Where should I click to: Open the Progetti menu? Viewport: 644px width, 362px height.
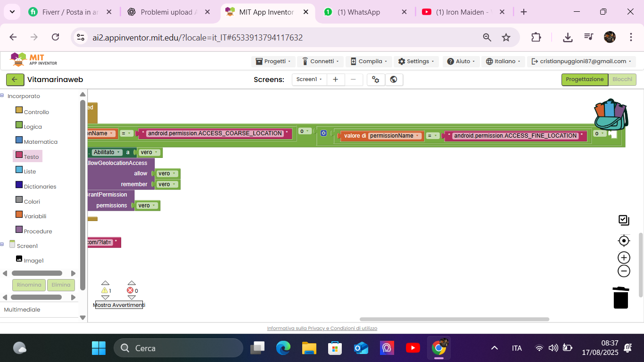(273, 61)
